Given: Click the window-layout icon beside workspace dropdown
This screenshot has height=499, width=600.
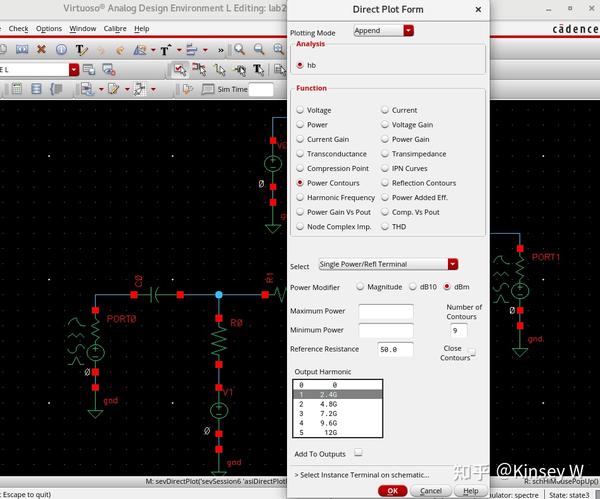Looking at the screenshot, I should point(89,70).
